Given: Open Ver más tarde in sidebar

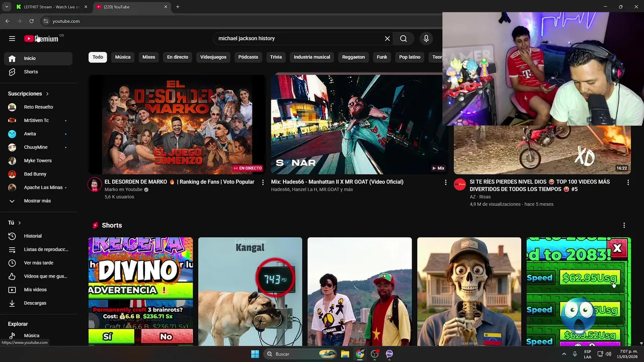Looking at the screenshot, I should [x=38, y=263].
